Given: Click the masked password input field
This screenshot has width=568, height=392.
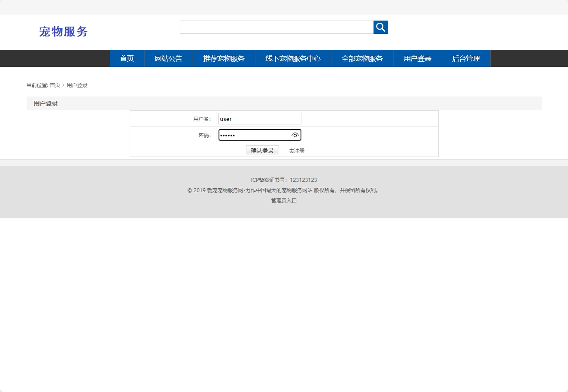Looking at the screenshot, I should (x=253, y=135).
